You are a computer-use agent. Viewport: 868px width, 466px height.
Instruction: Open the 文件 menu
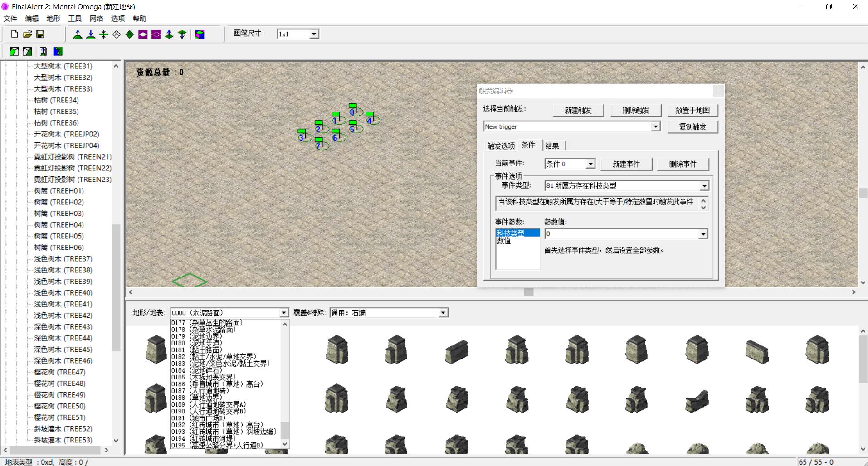click(10, 19)
